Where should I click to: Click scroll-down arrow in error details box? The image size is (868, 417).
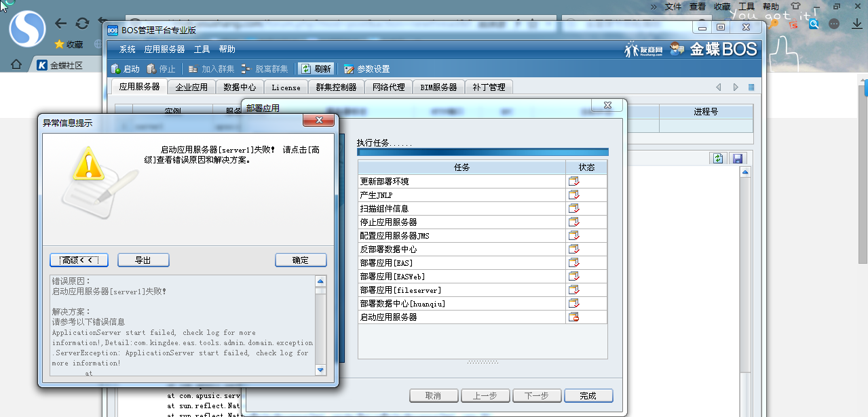[x=320, y=370]
